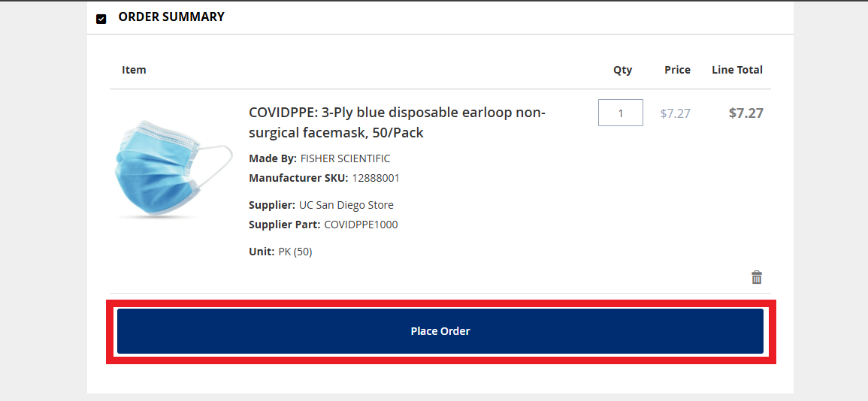The width and height of the screenshot is (868, 401).
Task: Click the PK (50) unit value
Action: tap(295, 252)
